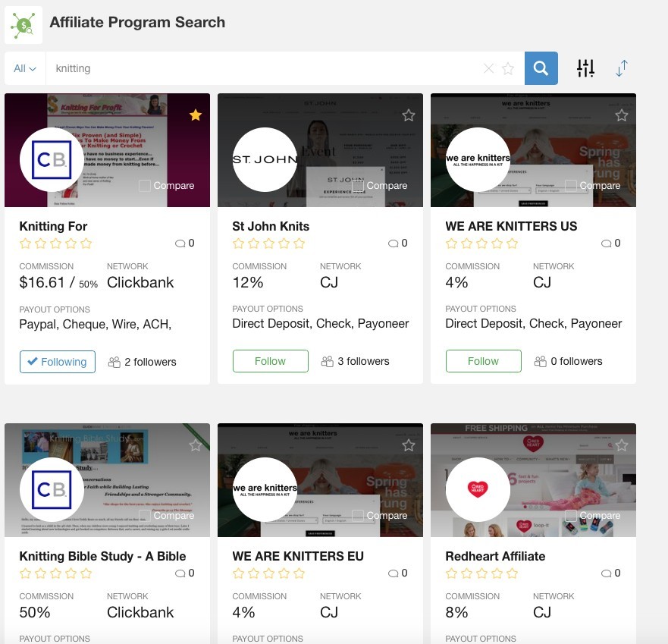The height and width of the screenshot is (644, 668).
Task: Click Clickbank network on Knitting For card
Action: click(140, 282)
